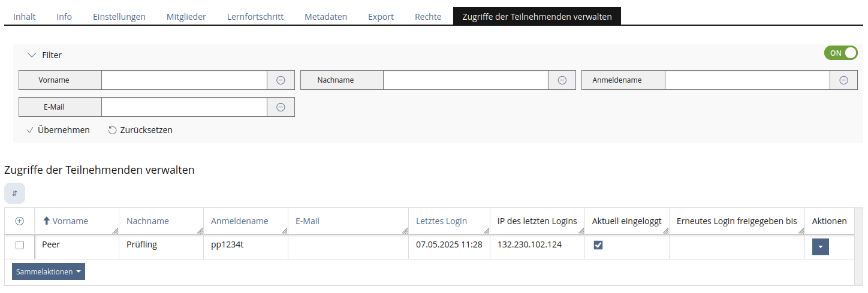Screen dimensions: 868x293
Task: Remove the Nachname filter via minus icon
Action: (x=562, y=80)
